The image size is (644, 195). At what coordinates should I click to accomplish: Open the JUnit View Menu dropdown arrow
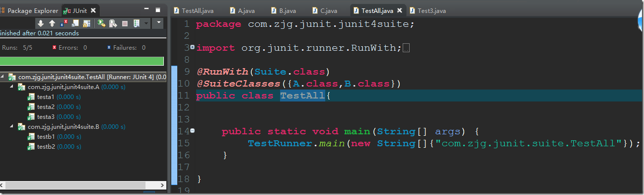(x=158, y=22)
